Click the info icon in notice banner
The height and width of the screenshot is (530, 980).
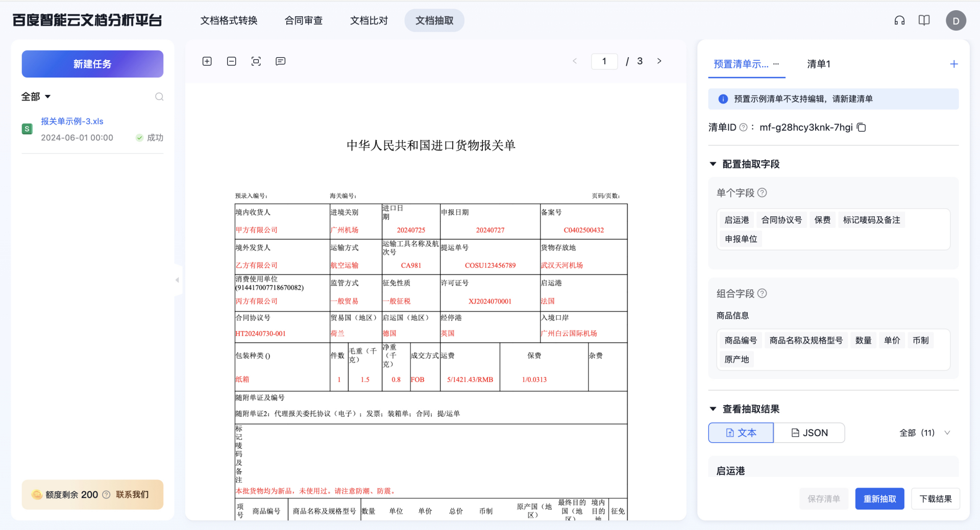point(723,99)
